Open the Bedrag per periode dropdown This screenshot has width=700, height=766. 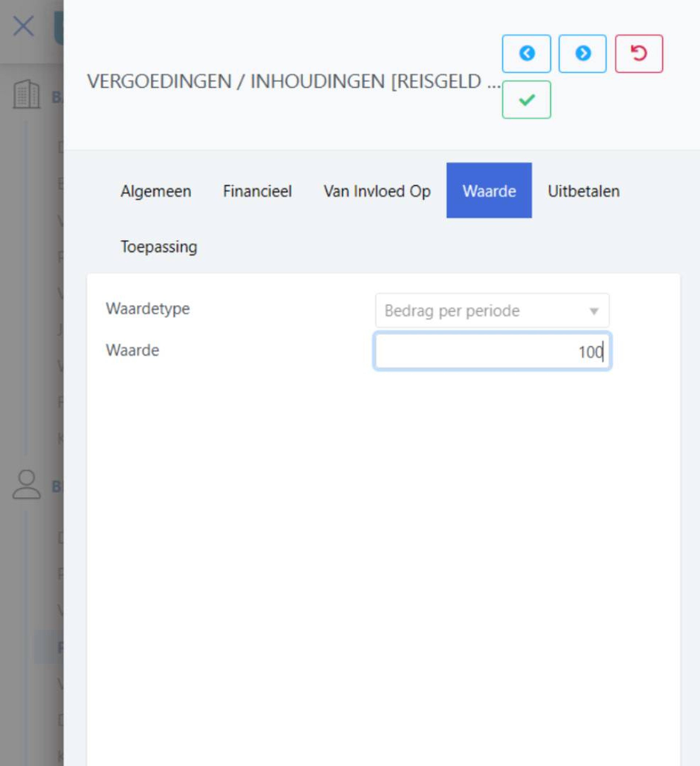tap(492, 310)
